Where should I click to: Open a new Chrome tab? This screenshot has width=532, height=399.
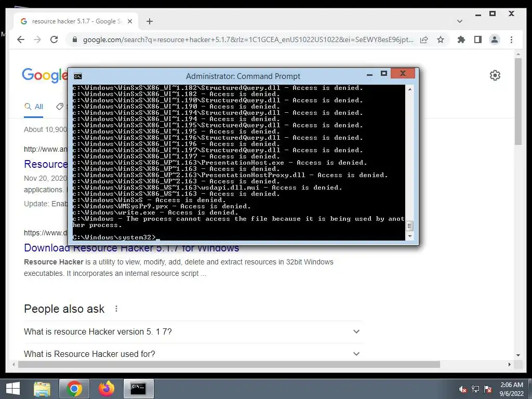(x=149, y=21)
